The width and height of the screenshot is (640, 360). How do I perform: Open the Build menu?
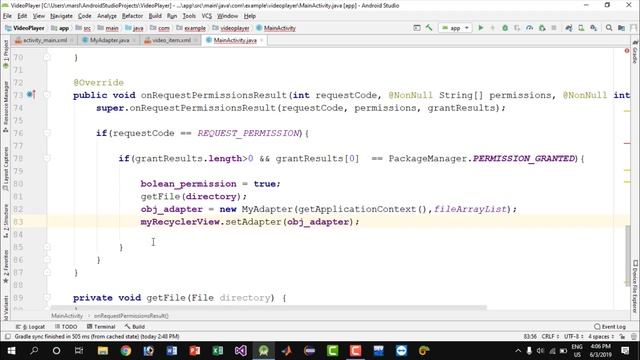pyautogui.click(x=155, y=16)
